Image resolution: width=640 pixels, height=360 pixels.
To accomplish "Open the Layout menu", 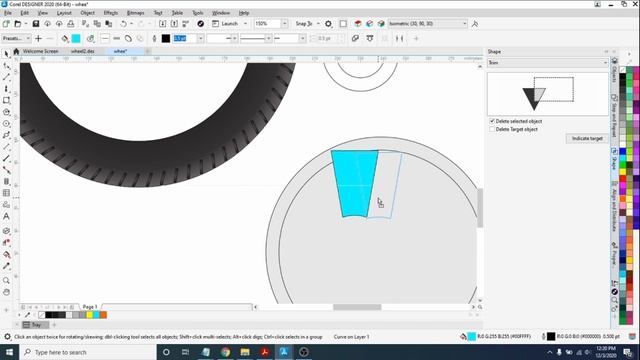I will tap(64, 13).
